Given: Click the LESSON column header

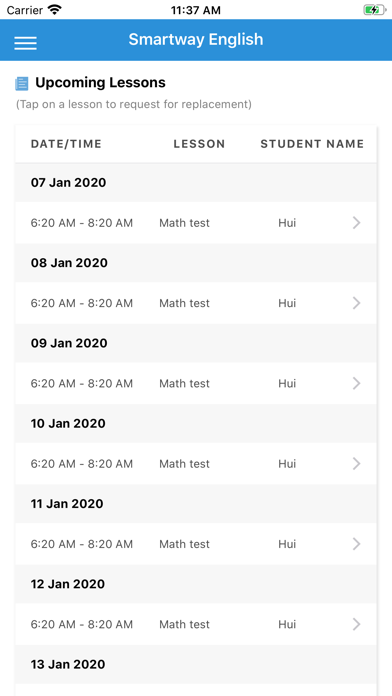Looking at the screenshot, I should 199,144.
